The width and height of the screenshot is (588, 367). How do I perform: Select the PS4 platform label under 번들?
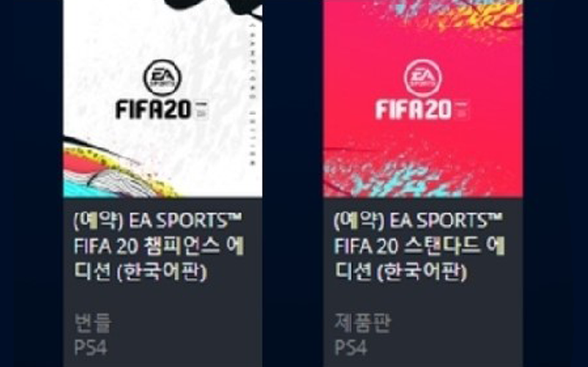click(90, 348)
